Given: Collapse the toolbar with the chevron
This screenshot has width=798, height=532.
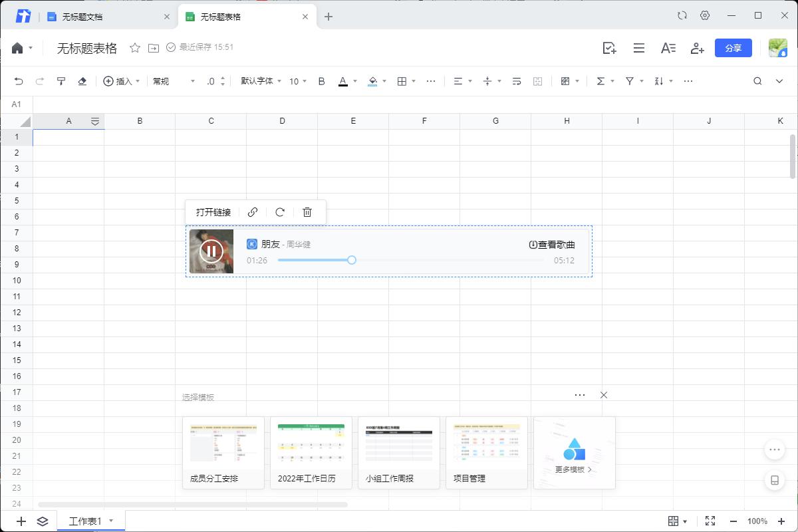Looking at the screenshot, I should (x=779, y=80).
